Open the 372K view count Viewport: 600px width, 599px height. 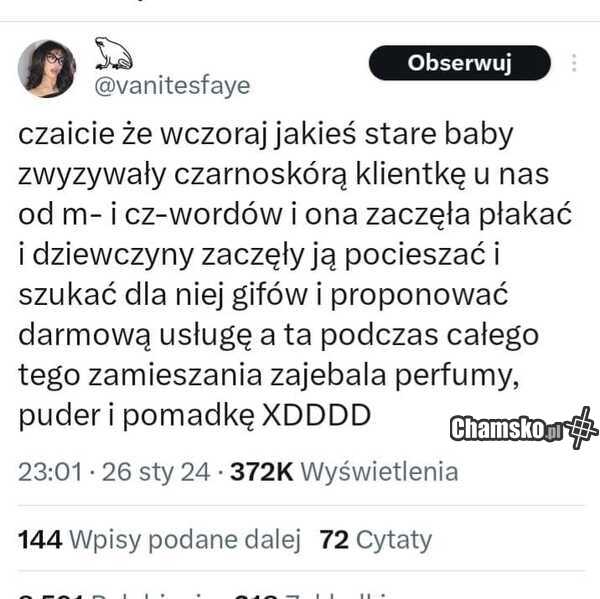point(261,472)
